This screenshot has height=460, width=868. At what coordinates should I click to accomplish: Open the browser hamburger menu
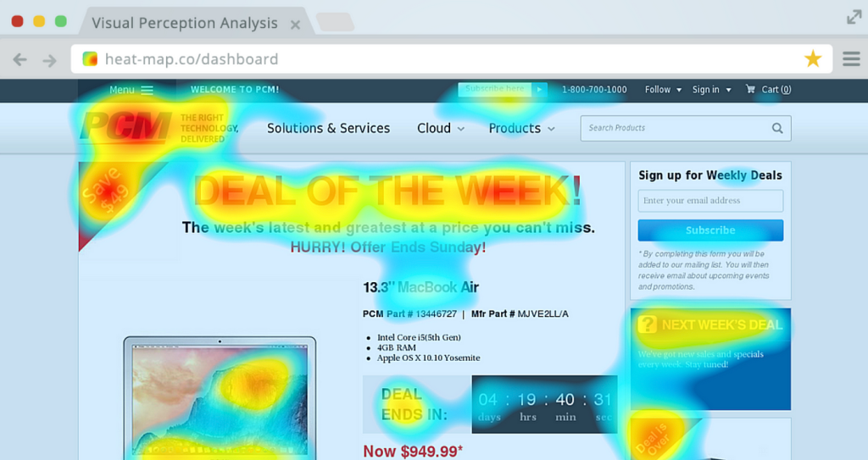(851, 58)
